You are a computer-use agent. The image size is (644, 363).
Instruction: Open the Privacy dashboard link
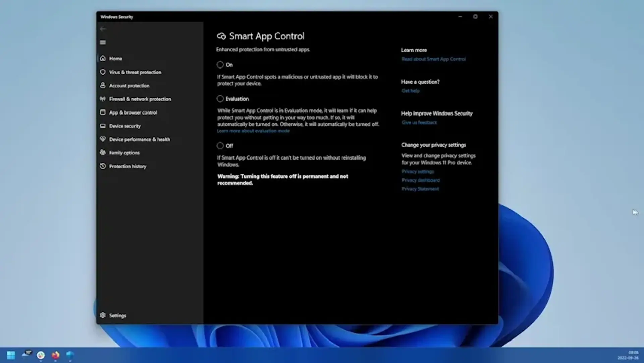pyautogui.click(x=421, y=180)
